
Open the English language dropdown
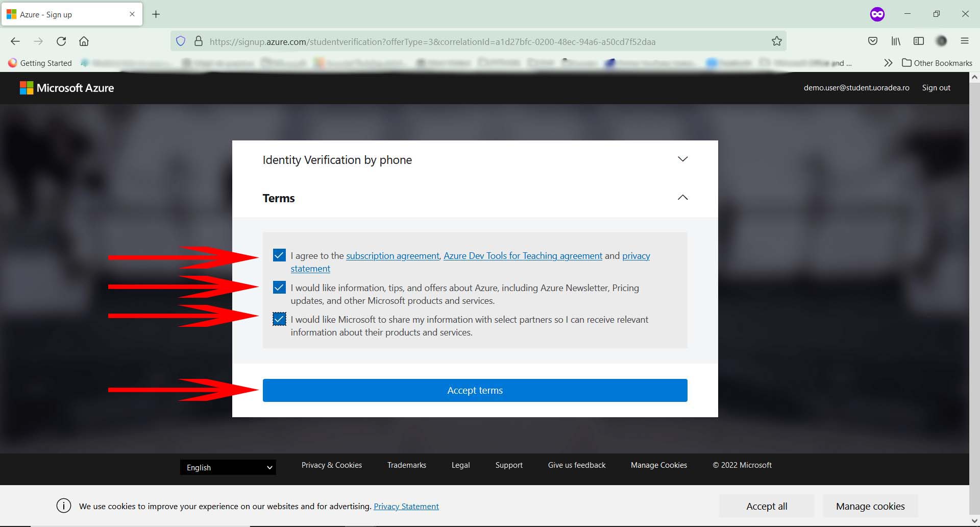coord(228,467)
